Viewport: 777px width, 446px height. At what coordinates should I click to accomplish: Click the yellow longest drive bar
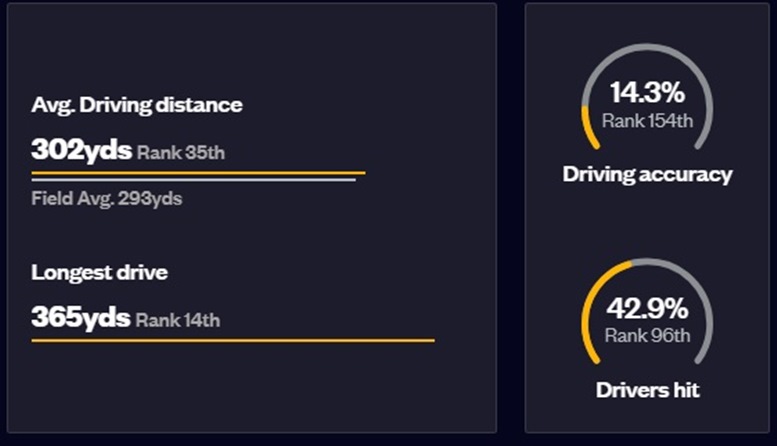point(233,341)
